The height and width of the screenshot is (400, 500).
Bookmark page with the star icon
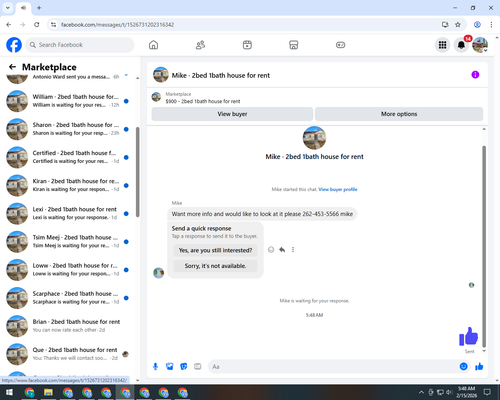[458, 25]
